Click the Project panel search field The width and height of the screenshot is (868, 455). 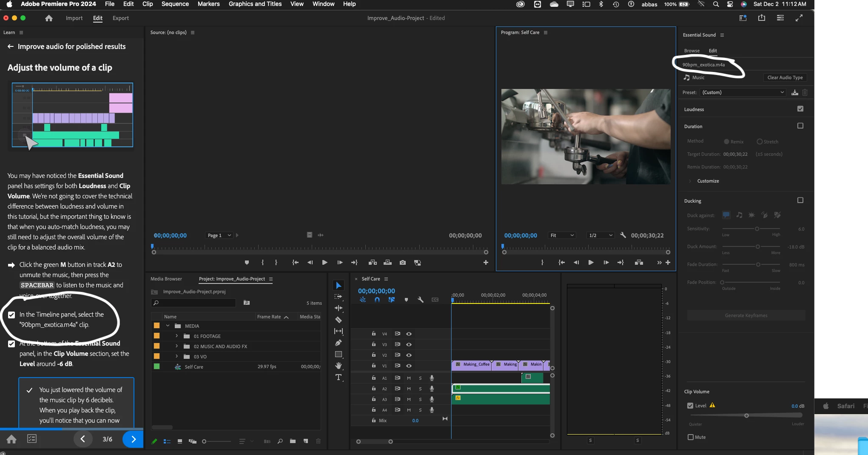click(194, 303)
